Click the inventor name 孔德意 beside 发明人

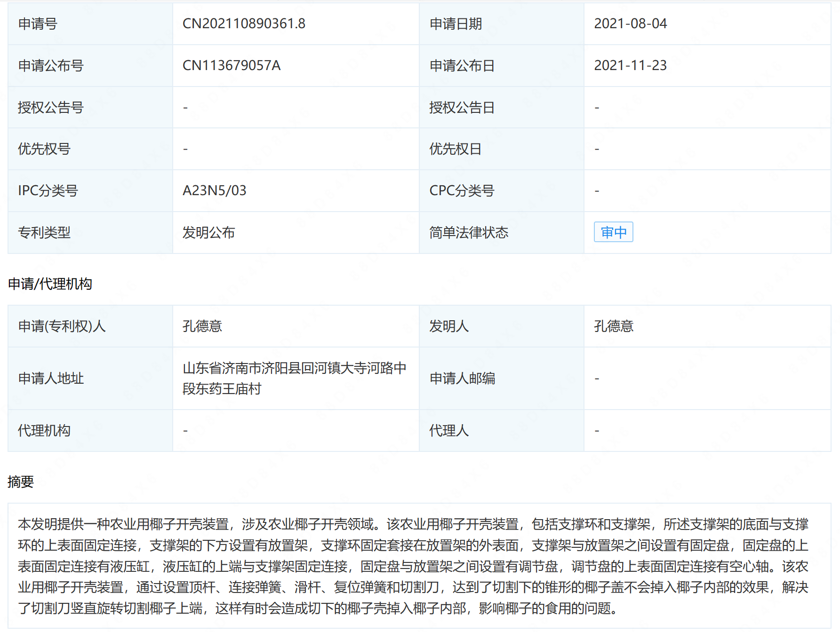coord(614,326)
